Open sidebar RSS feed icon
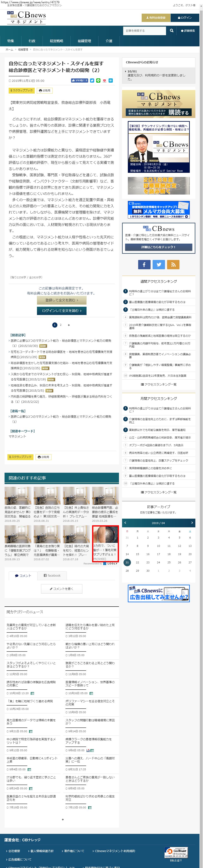The width and height of the screenshot is (203, 868). 173,264
